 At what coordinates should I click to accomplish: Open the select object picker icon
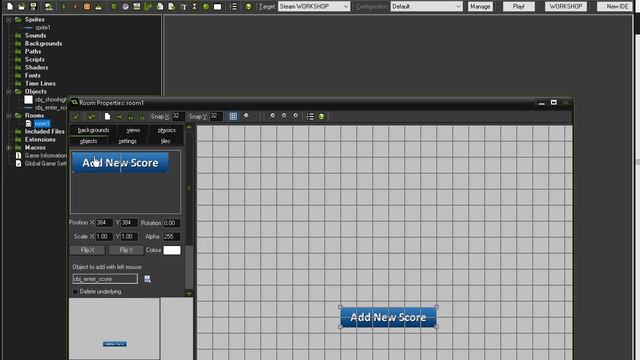(x=147, y=279)
